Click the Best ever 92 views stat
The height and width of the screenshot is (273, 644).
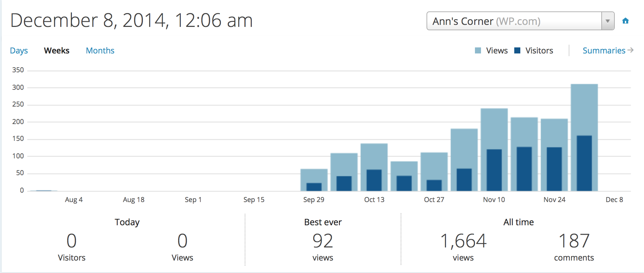pos(323,241)
